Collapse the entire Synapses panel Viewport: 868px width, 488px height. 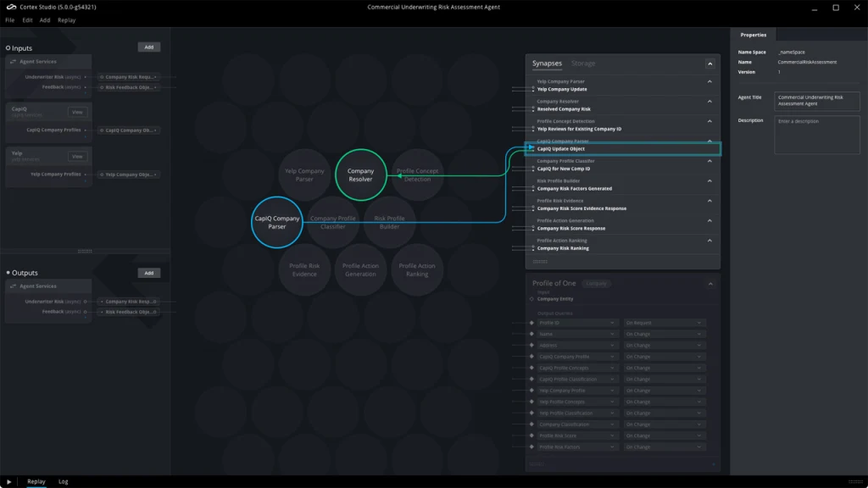pyautogui.click(x=712, y=63)
